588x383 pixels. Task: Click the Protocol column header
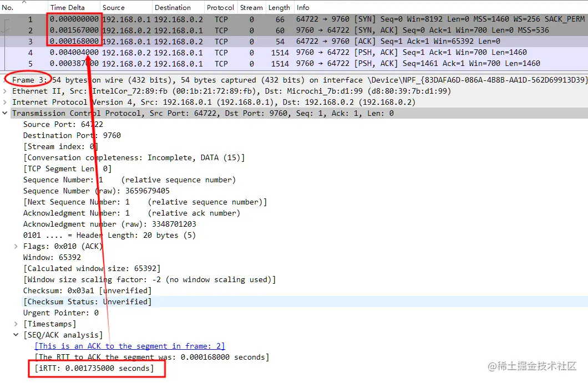pyautogui.click(x=221, y=8)
